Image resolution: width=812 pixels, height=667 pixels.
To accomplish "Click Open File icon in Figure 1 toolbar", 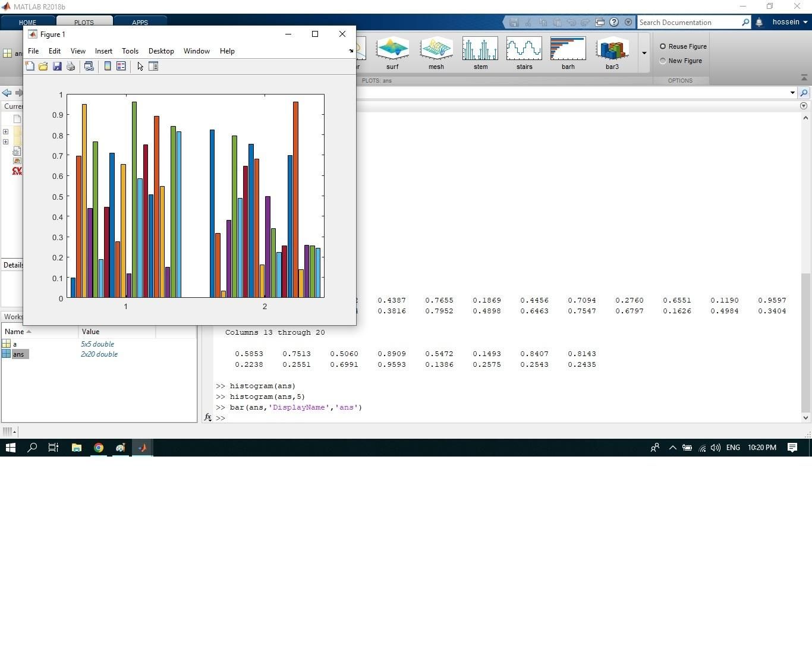I will (43, 67).
